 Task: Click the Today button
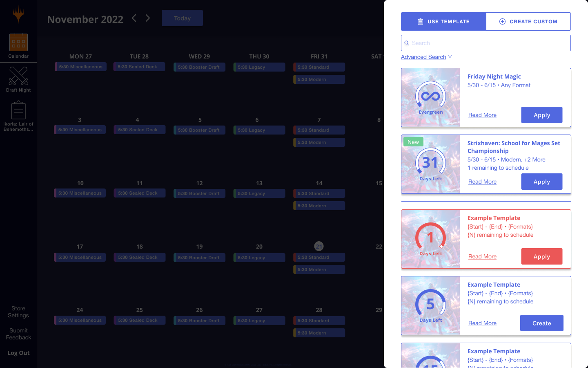[x=182, y=18]
